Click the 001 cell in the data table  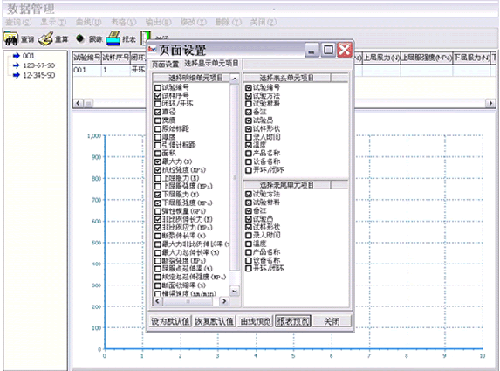click(x=87, y=70)
